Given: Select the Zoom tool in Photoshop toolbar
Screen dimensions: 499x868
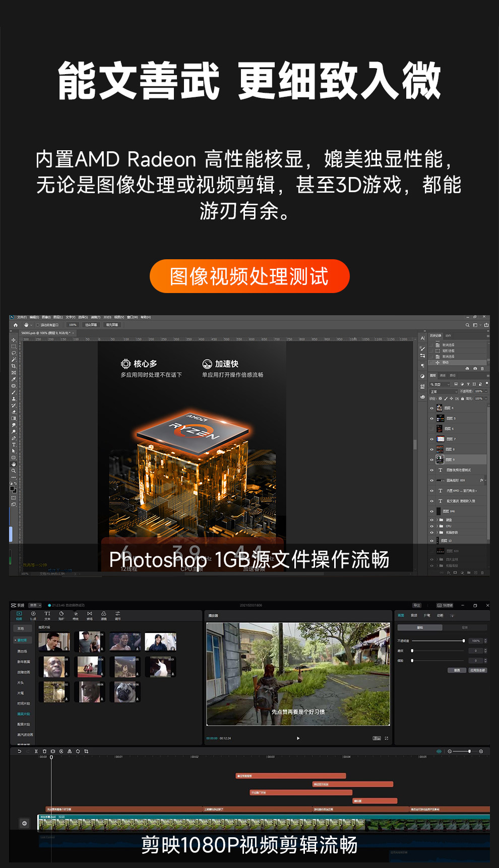Looking at the screenshot, I should tap(14, 471).
